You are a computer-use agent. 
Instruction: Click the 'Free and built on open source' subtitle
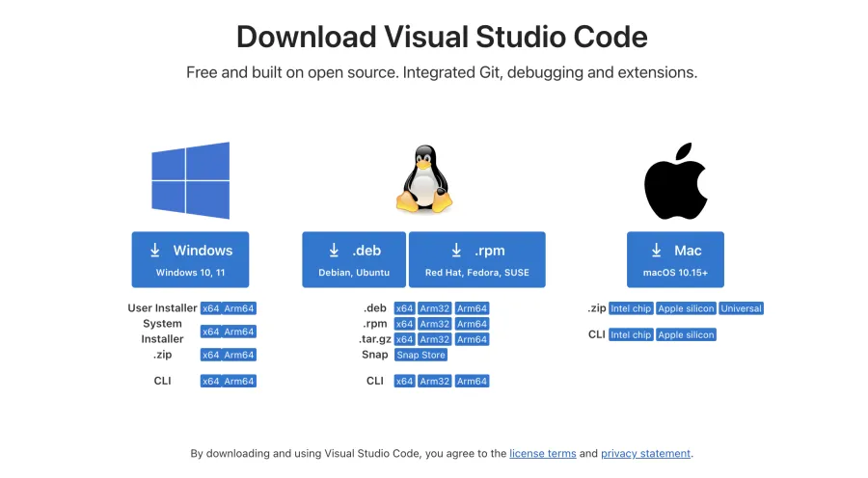click(442, 72)
